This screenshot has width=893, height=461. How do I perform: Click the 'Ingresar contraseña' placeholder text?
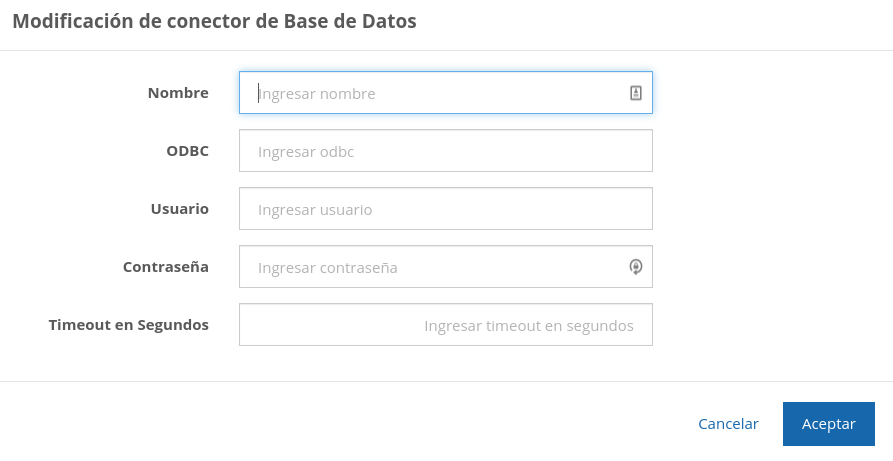click(x=328, y=268)
